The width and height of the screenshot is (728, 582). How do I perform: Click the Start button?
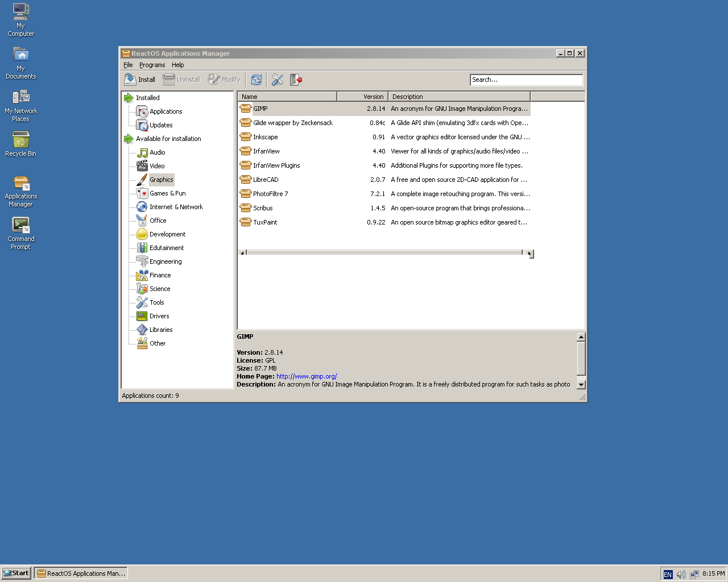16,573
